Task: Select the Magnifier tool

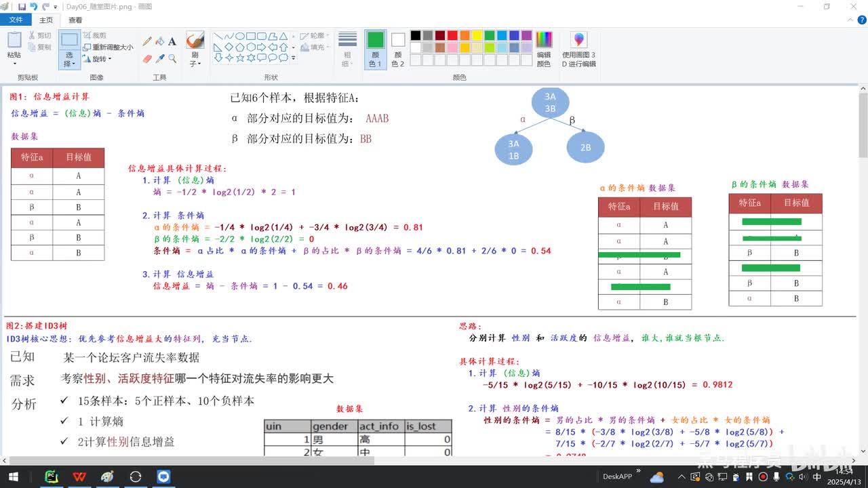Action: 172,59
